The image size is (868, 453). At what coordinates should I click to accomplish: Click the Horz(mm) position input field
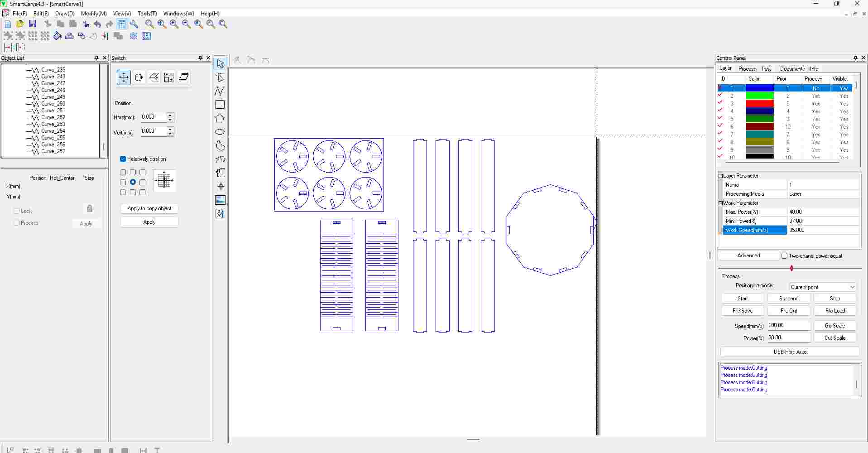[x=153, y=117]
